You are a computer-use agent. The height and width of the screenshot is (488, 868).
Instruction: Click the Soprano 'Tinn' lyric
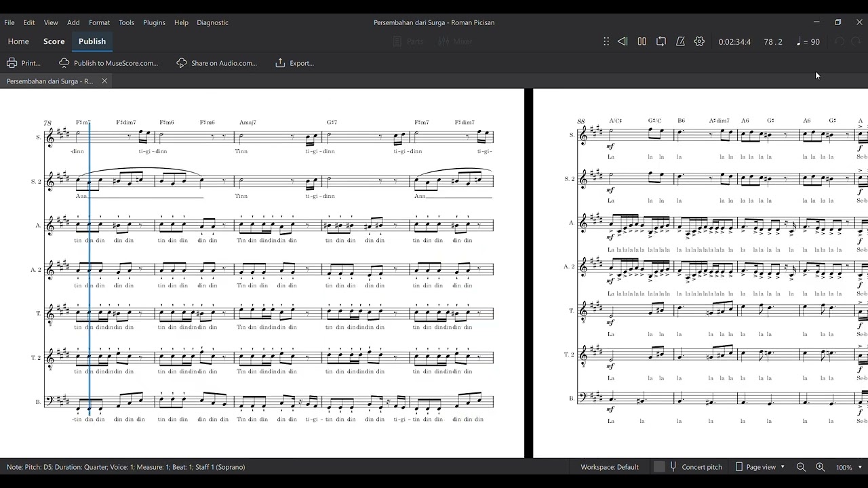241,151
